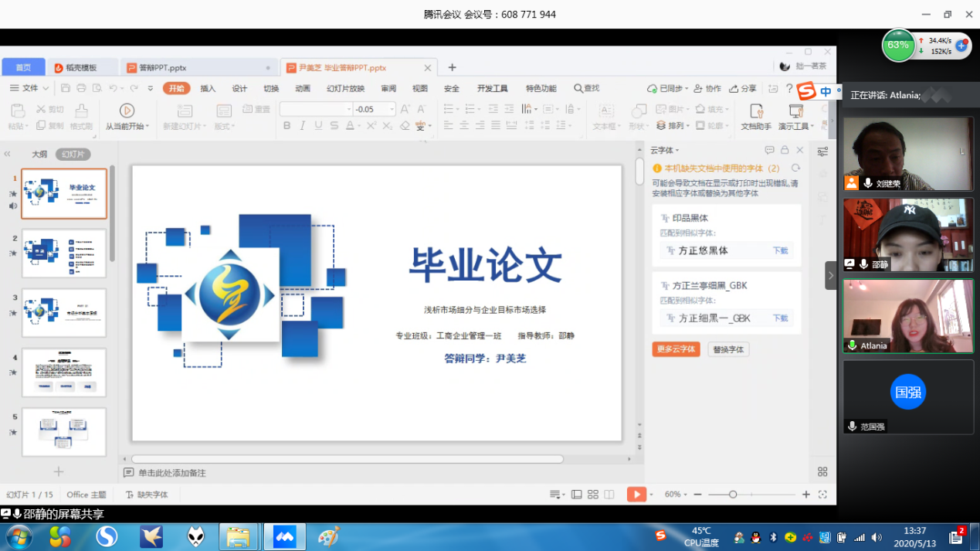Open the 插入 ribbon tab
This screenshot has height=551, width=980.
click(208, 89)
